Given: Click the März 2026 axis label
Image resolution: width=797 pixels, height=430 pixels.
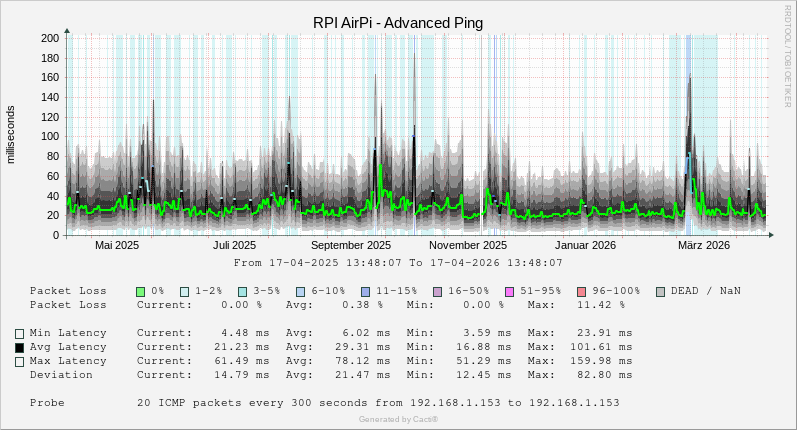Looking at the screenshot, I should coord(704,245).
